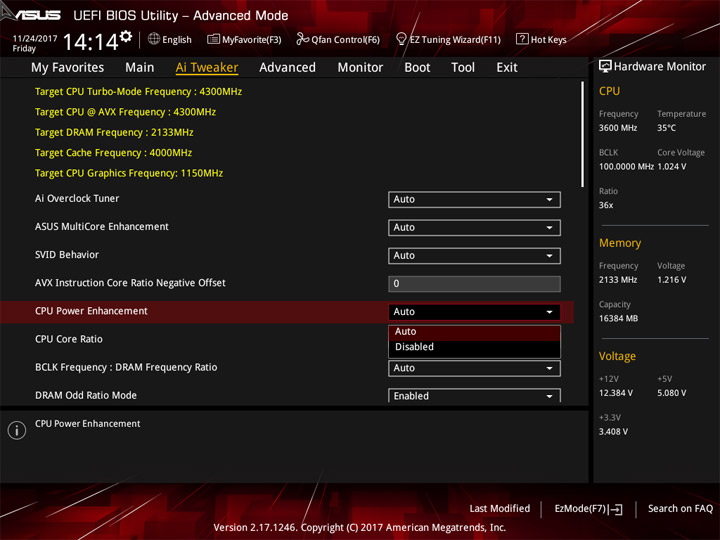
Task: Click the gear icon next to the clock
Action: pos(126,36)
